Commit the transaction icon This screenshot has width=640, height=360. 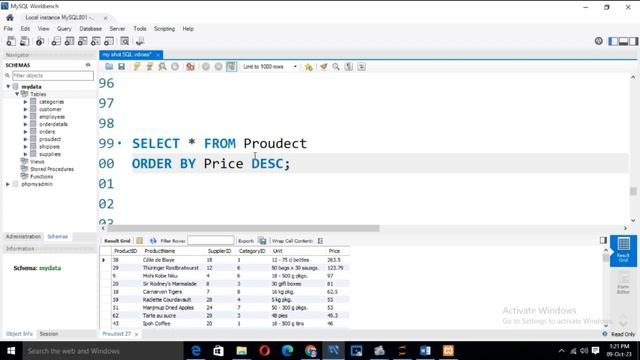coord(206,67)
